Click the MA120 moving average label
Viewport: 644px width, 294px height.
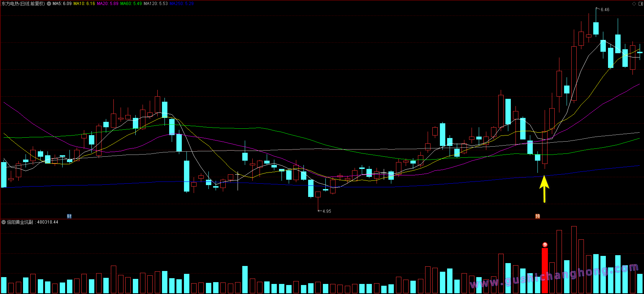(x=156, y=4)
